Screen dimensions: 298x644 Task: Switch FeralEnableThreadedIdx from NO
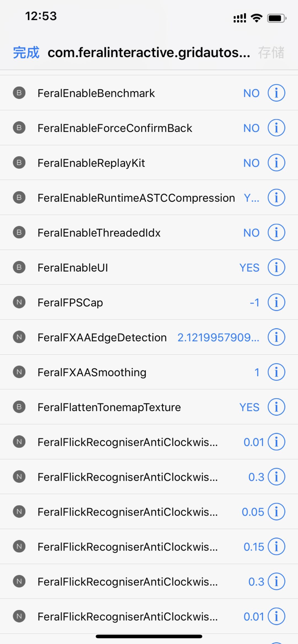click(251, 233)
